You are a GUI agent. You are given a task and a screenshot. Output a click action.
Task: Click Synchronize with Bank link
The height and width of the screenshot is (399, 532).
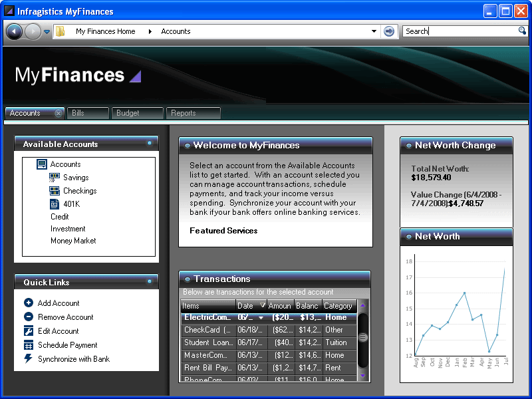coord(74,359)
